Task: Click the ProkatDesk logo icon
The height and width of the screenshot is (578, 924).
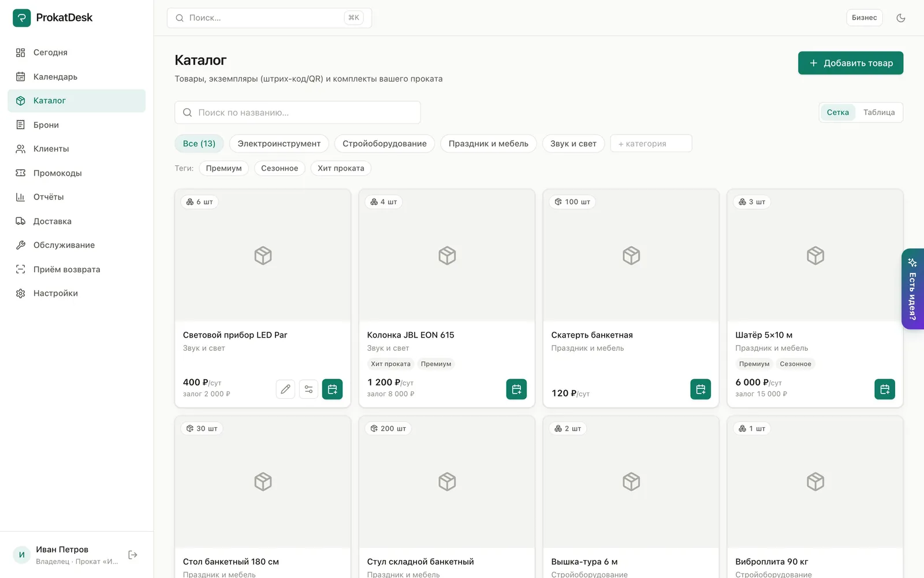Action: click(21, 18)
